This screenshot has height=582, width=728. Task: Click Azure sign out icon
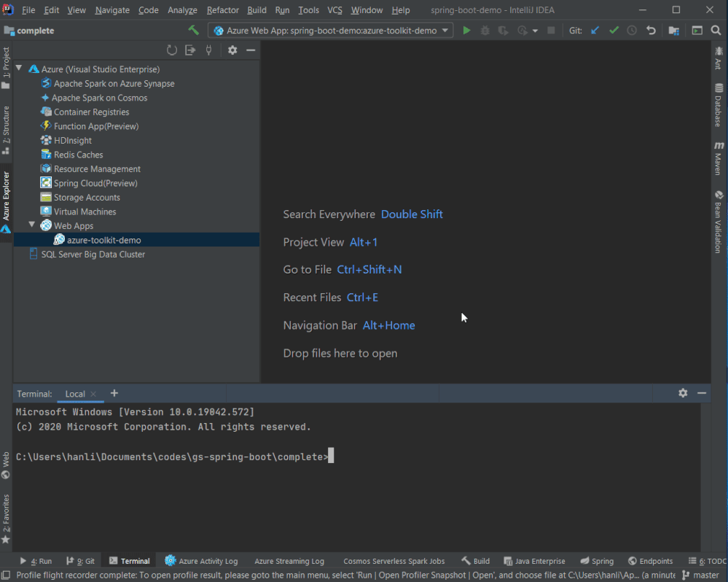(190, 50)
